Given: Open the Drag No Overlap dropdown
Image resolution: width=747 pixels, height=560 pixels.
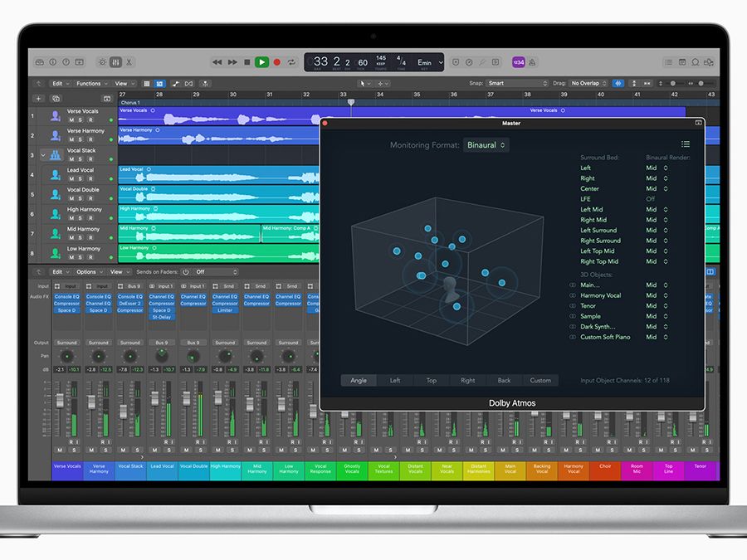Looking at the screenshot, I should 588,83.
